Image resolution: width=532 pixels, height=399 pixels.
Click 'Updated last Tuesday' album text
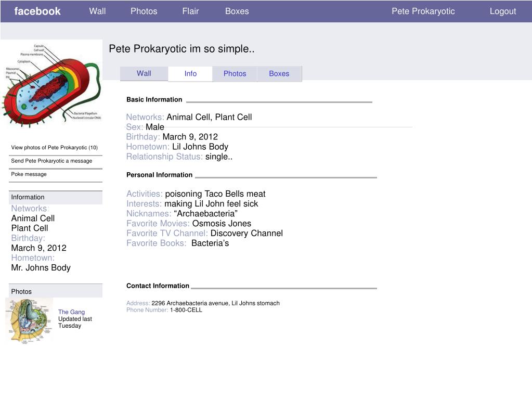click(x=75, y=323)
